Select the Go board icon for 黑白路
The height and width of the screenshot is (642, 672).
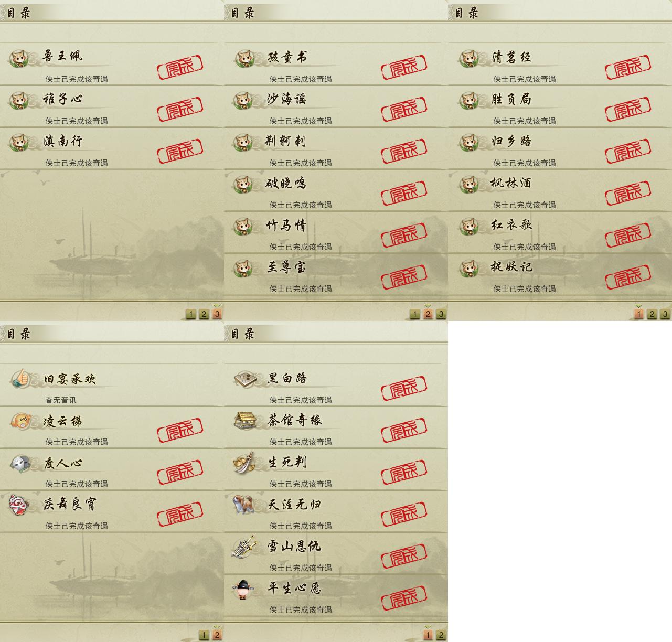click(244, 378)
